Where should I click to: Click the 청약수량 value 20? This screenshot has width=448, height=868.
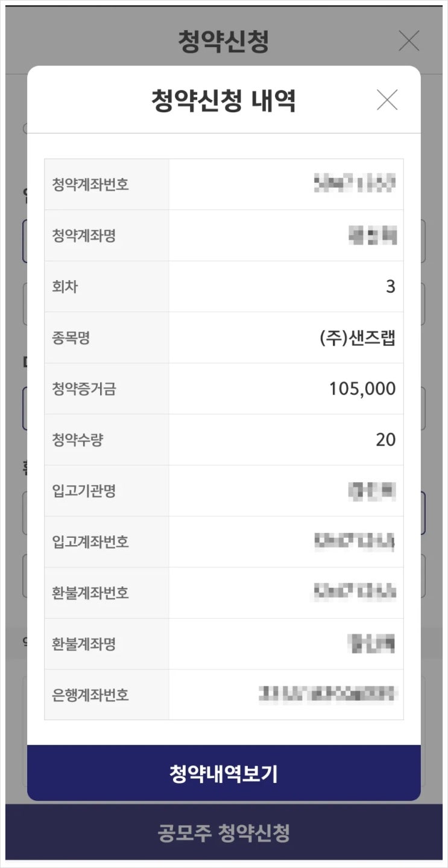tap(386, 439)
